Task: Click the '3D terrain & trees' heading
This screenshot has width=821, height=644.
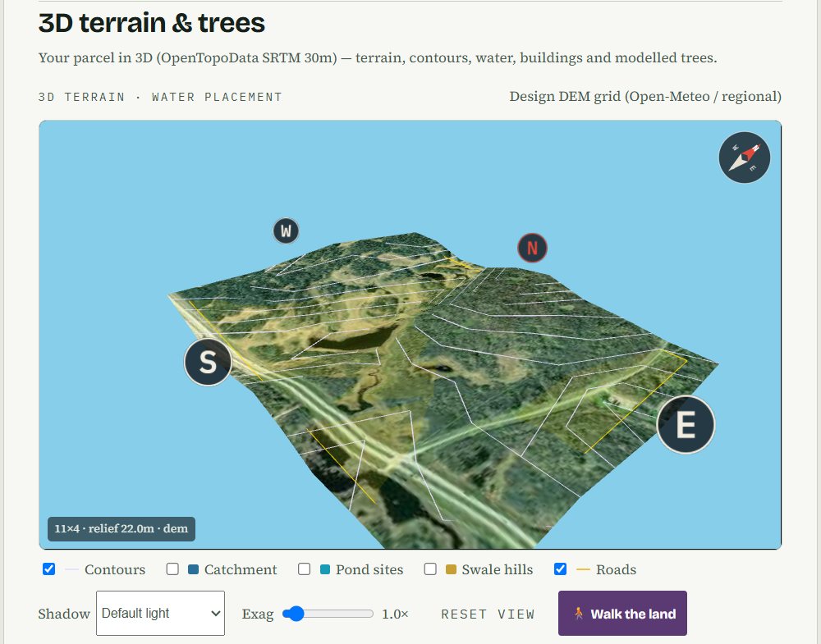Action: pyautogui.click(x=152, y=23)
